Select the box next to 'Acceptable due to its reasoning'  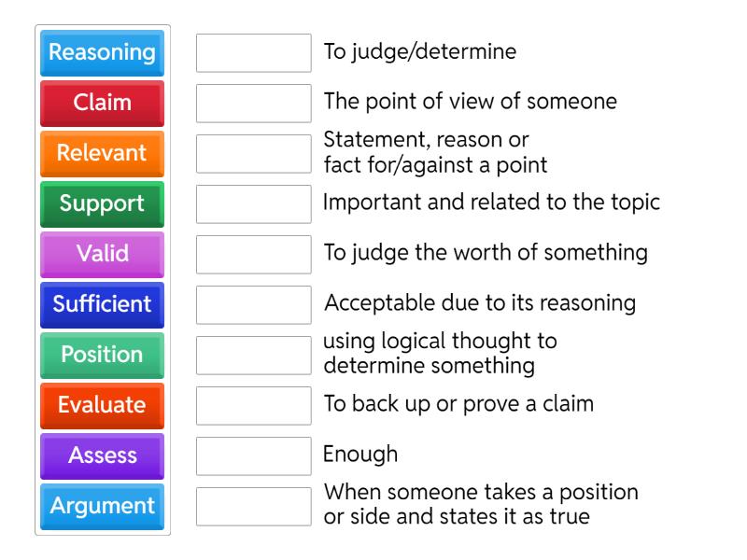[253, 305]
